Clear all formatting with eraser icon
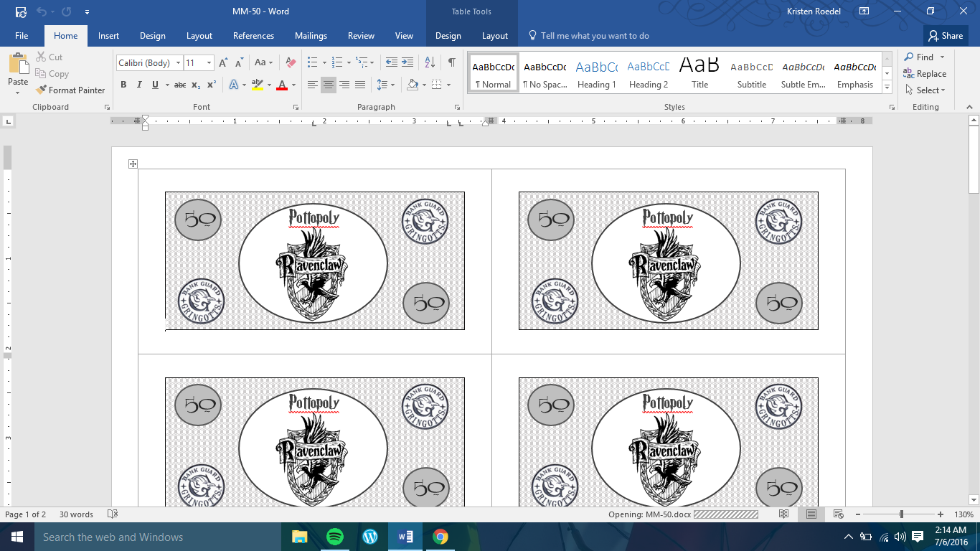The height and width of the screenshot is (551, 980). [291, 63]
